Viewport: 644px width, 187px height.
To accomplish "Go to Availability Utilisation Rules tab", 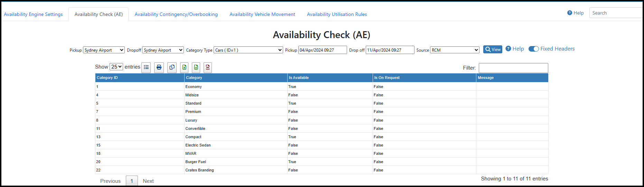I will [x=337, y=14].
